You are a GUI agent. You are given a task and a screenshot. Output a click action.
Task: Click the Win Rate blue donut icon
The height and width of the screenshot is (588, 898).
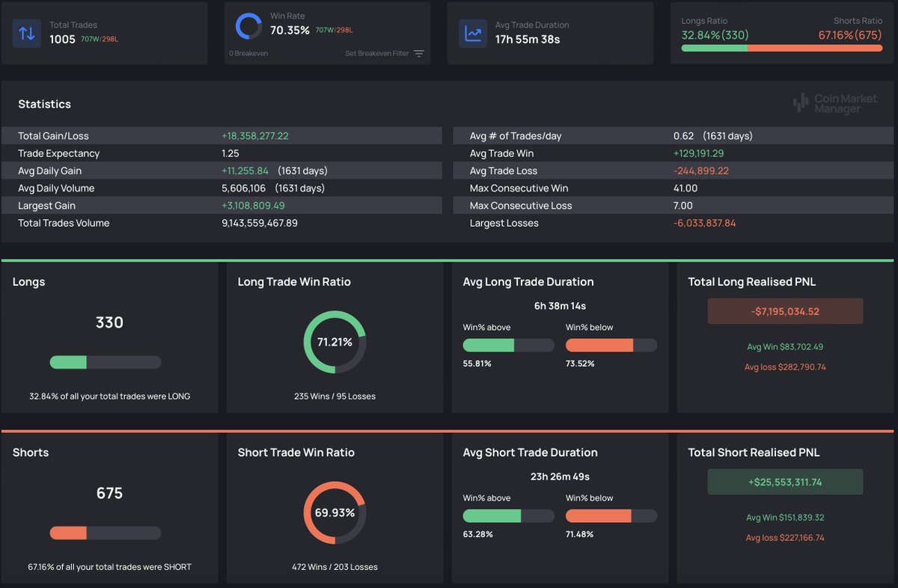(248, 27)
